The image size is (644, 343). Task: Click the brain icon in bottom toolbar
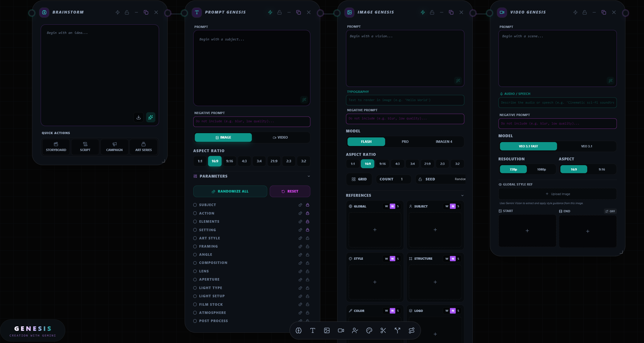(298, 331)
